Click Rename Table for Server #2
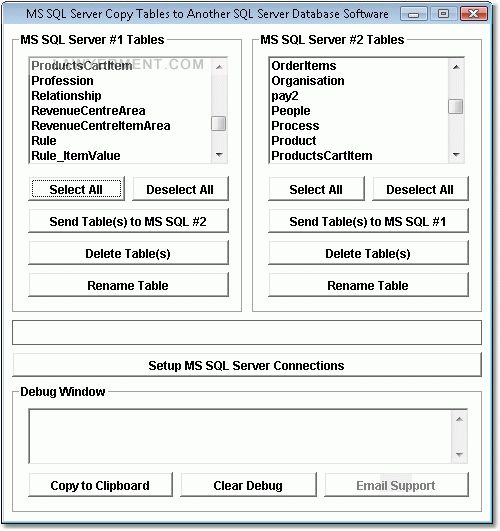 (x=369, y=285)
